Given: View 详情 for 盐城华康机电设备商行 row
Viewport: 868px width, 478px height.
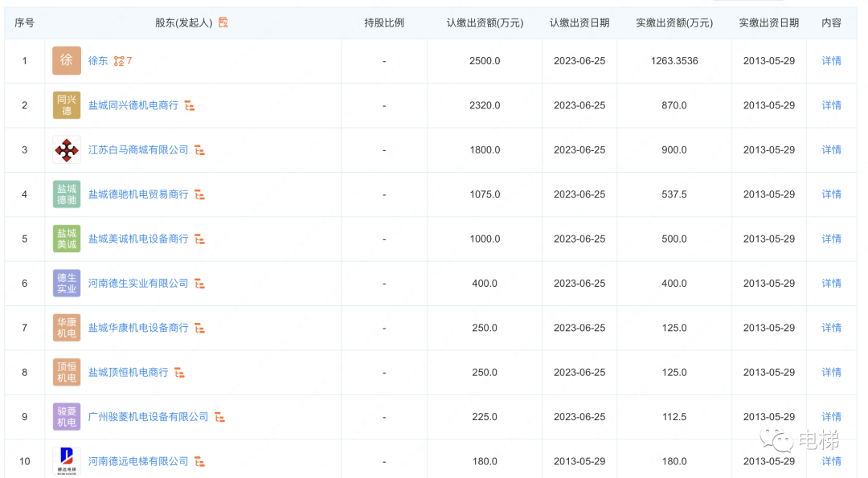Looking at the screenshot, I should 832,328.
